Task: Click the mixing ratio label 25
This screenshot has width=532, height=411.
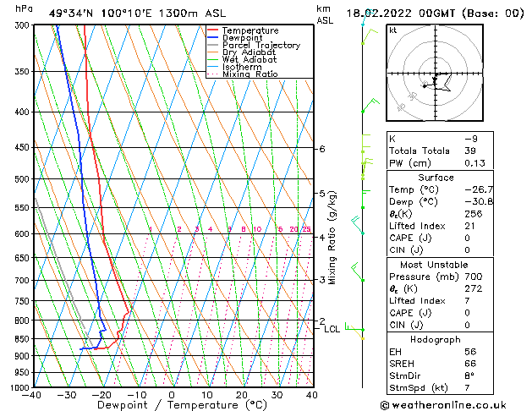Action: 306,229
